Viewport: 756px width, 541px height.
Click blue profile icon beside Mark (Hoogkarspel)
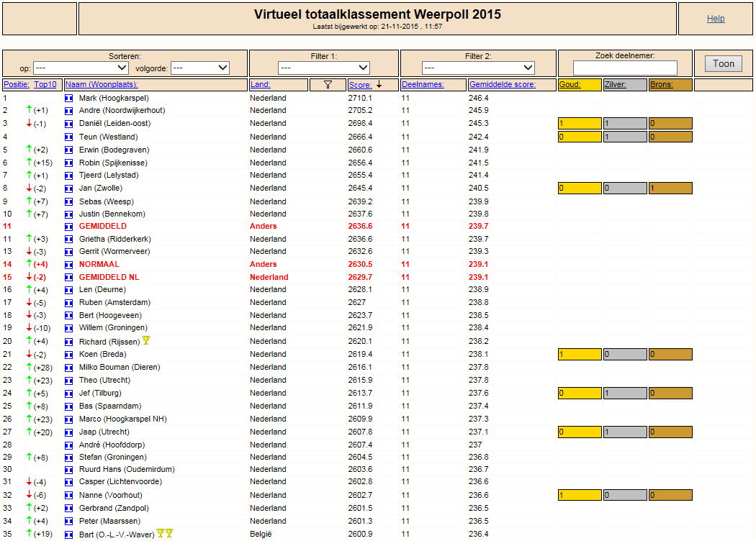point(69,99)
